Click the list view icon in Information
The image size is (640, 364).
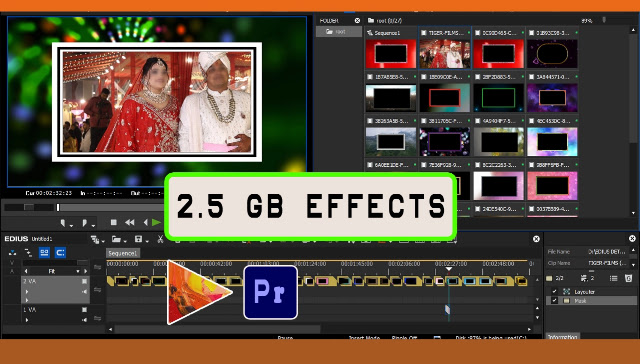point(613,278)
